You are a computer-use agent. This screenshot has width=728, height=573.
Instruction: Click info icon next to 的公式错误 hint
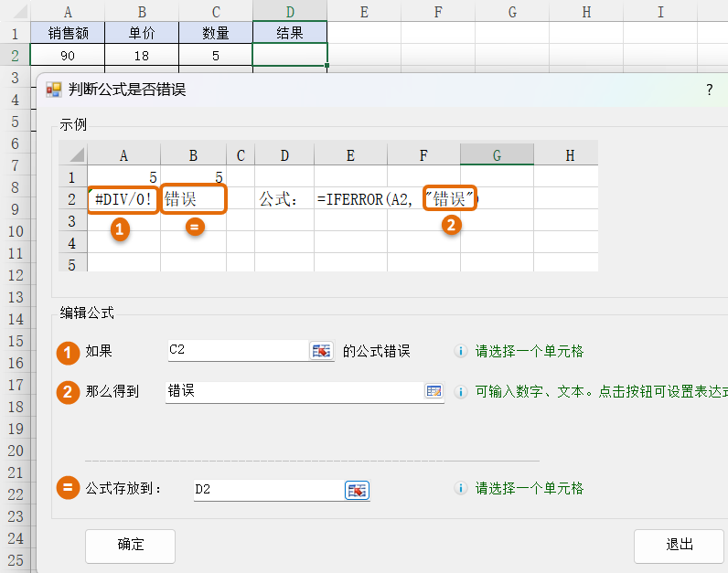coord(461,351)
